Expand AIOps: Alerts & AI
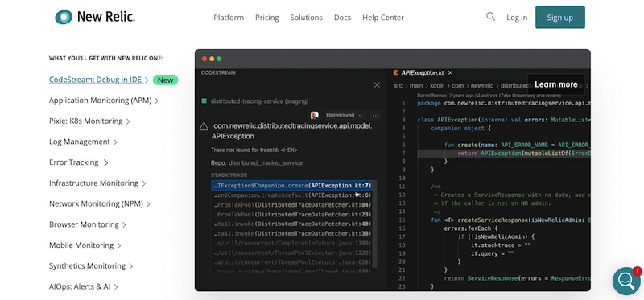This screenshot has height=300, width=644. 84,286
